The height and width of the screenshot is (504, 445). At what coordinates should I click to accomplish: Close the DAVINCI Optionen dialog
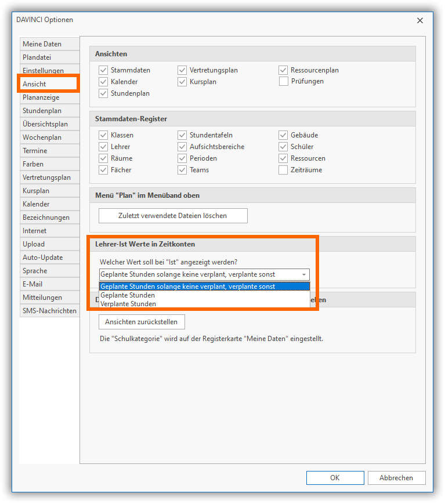(x=420, y=20)
